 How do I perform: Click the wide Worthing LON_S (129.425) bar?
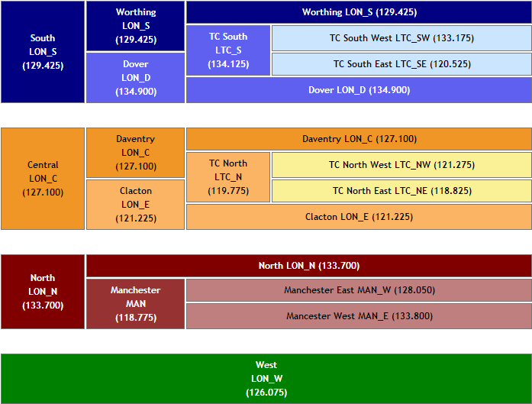pyautogui.click(x=359, y=12)
